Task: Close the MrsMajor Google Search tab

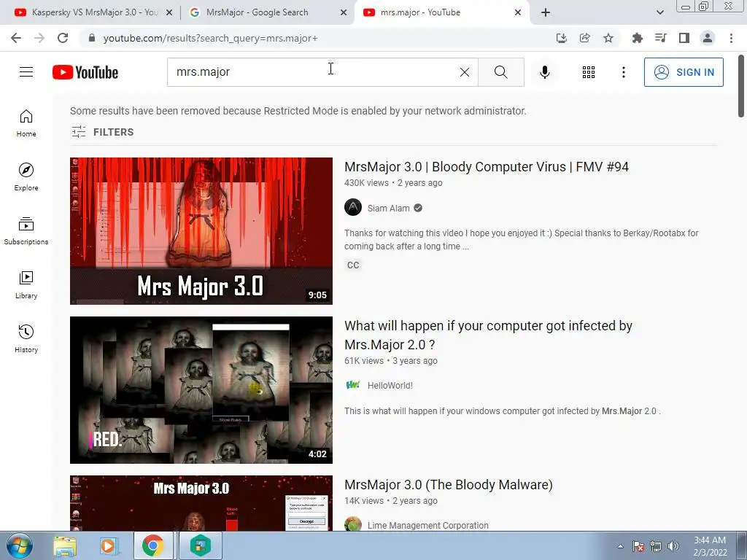Action: click(344, 13)
